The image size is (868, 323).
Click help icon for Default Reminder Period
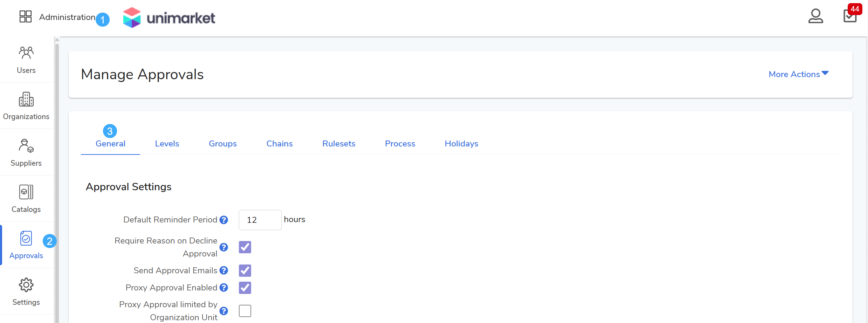(x=224, y=220)
